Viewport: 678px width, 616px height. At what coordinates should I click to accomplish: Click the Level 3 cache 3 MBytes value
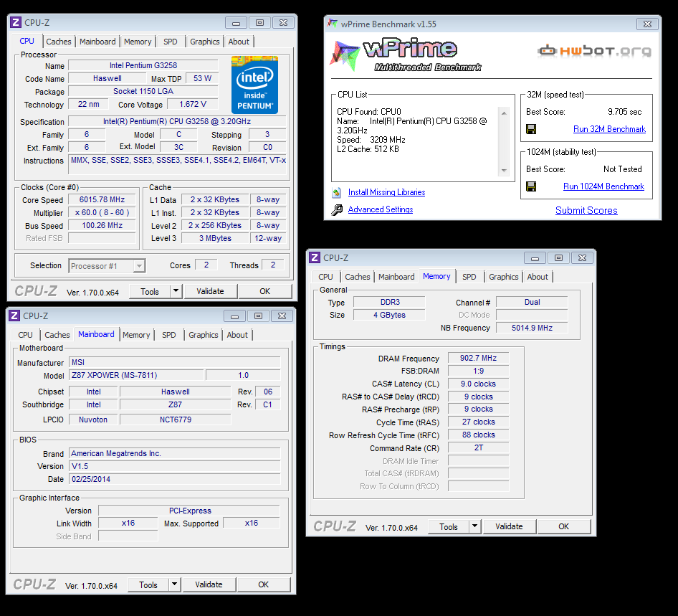click(x=215, y=238)
